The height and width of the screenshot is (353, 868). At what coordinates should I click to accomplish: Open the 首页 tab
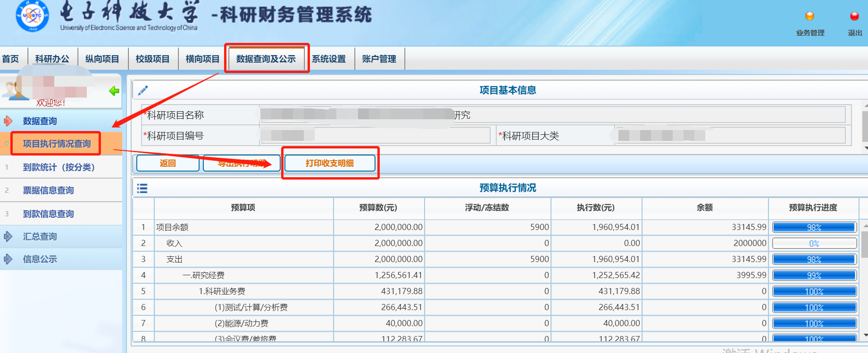click(11, 59)
